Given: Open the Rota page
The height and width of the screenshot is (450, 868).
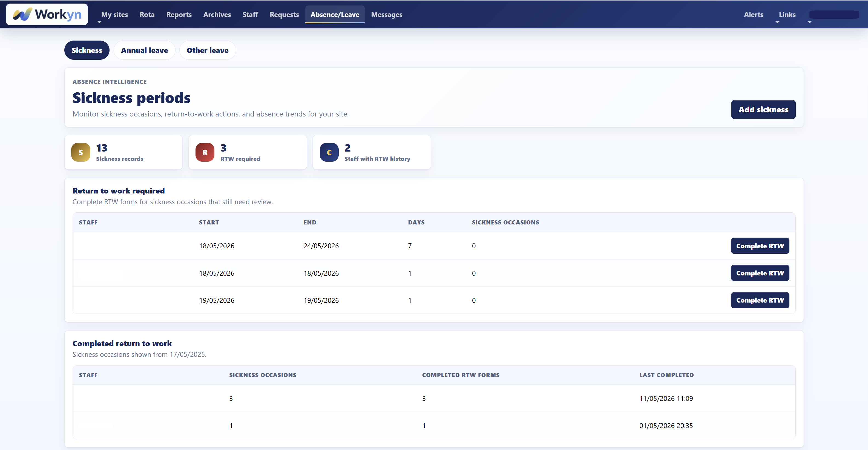Looking at the screenshot, I should point(147,15).
